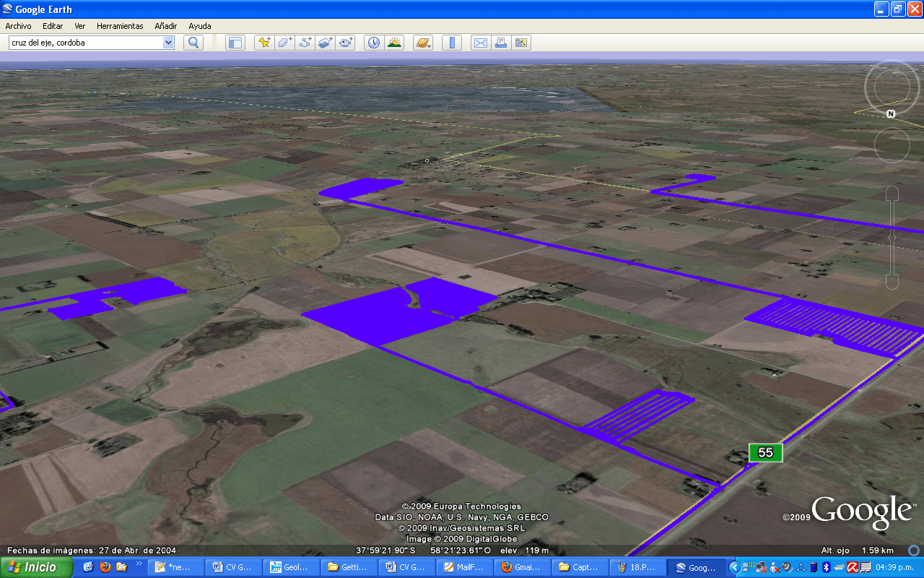This screenshot has width=924, height=578.
Task: Click the Bluetooth tray icon
Action: pos(827,567)
